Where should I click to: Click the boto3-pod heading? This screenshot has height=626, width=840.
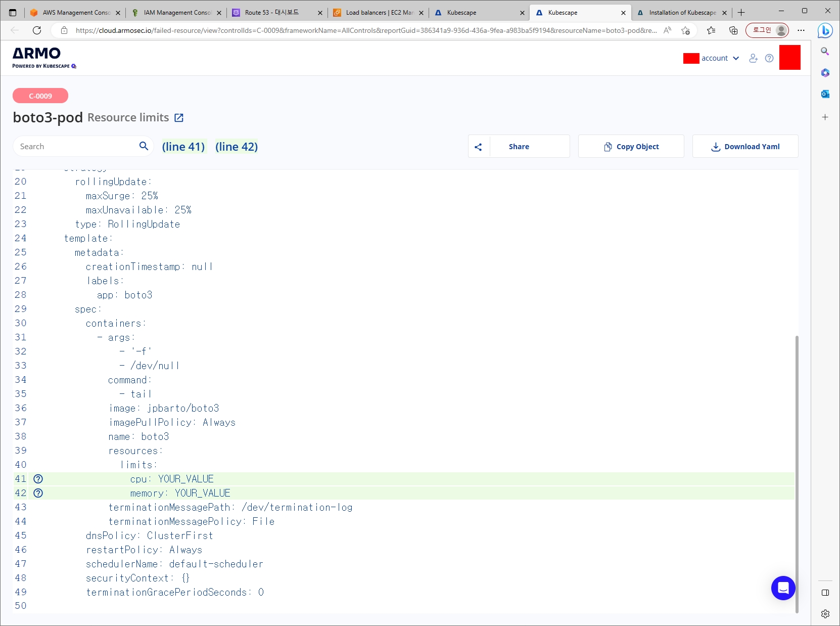click(48, 117)
